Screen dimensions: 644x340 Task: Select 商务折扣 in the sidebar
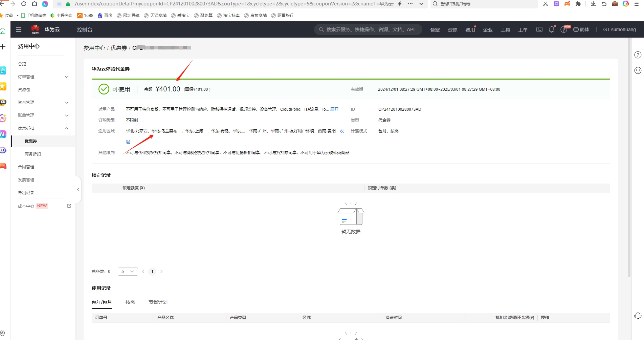33,154
